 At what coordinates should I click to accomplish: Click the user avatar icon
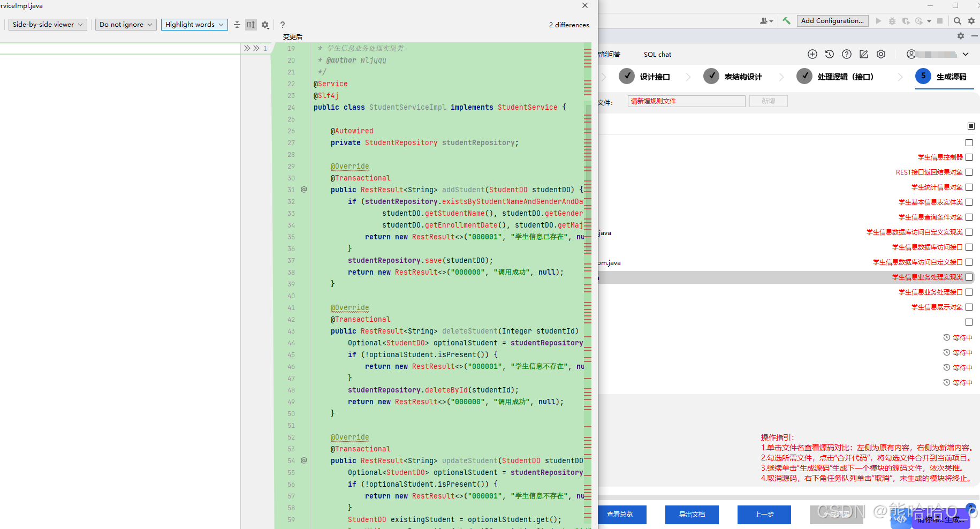[911, 54]
